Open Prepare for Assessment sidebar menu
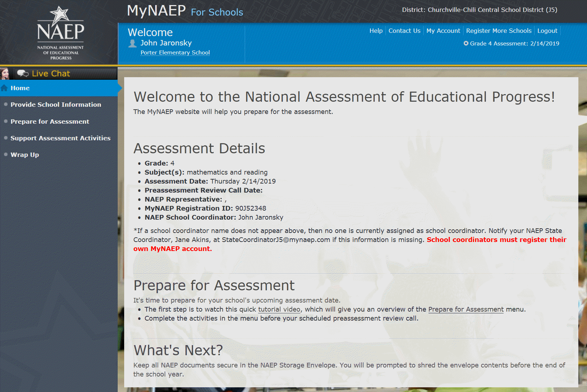The width and height of the screenshot is (587, 392). pos(50,122)
